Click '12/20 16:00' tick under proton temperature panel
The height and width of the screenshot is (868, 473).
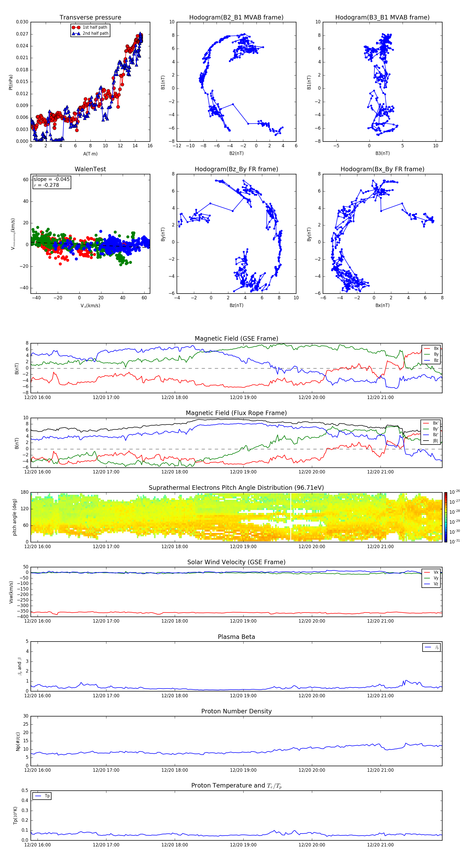37,845
